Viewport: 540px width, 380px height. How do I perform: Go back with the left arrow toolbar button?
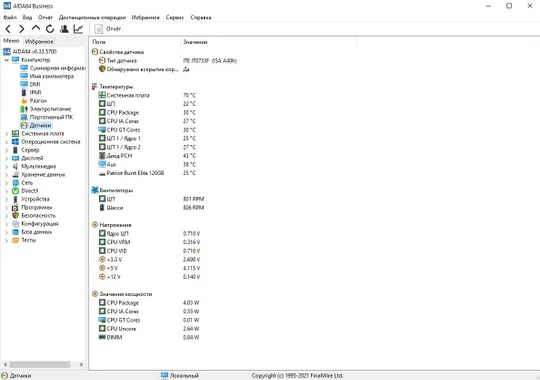coord(8,29)
